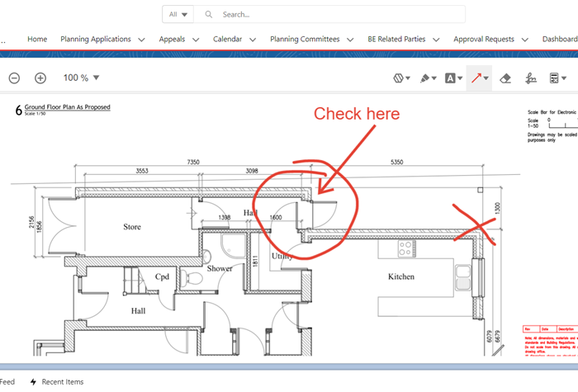Screen dimensions: 578x392
Task: Click the zoom in plus icon
Action: (40, 78)
